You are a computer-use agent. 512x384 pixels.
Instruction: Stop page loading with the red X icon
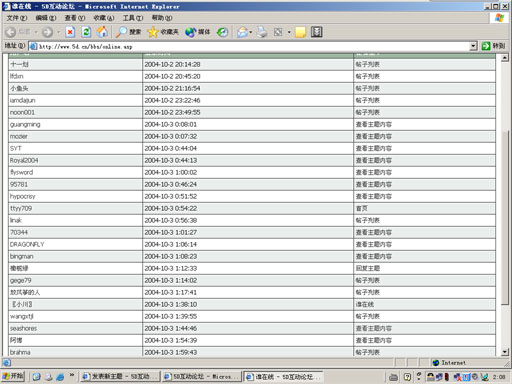pyautogui.click(x=70, y=32)
